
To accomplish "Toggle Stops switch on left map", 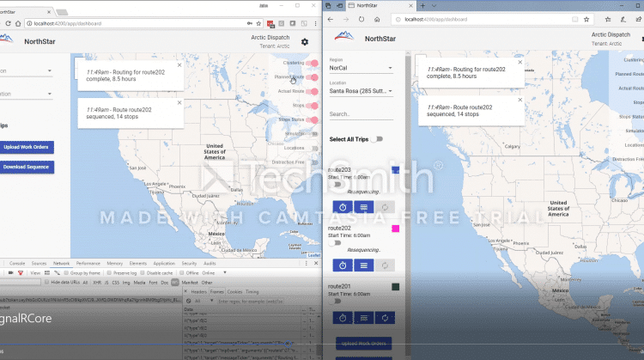I will tap(314, 106).
